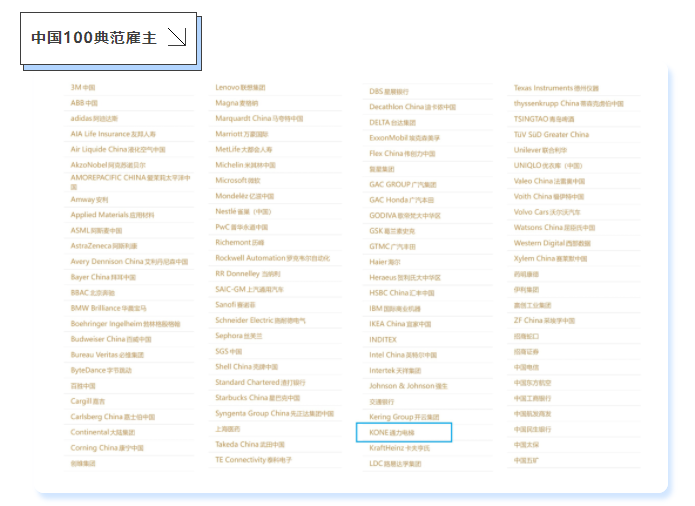Select Marquardt China
695x506 pixels.
click(x=259, y=118)
